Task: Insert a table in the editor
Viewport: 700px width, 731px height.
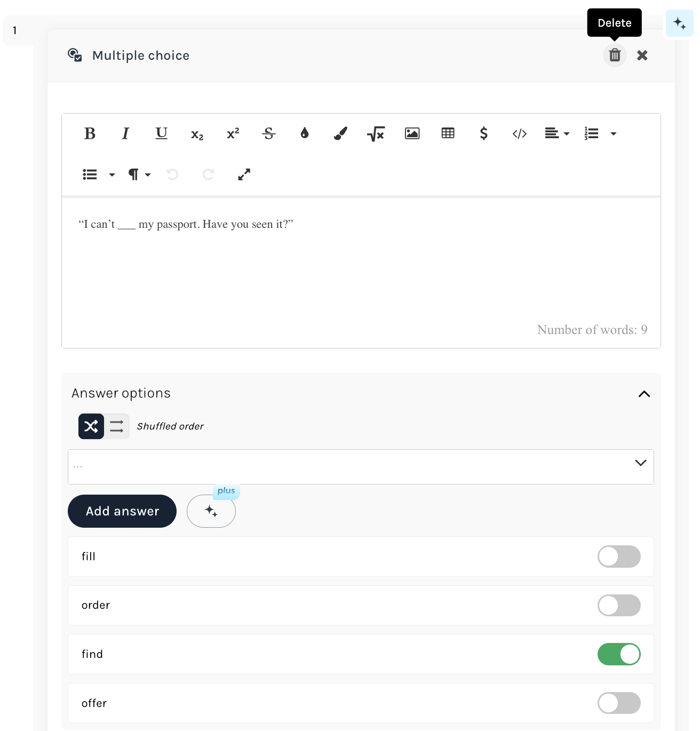Action: 448,133
